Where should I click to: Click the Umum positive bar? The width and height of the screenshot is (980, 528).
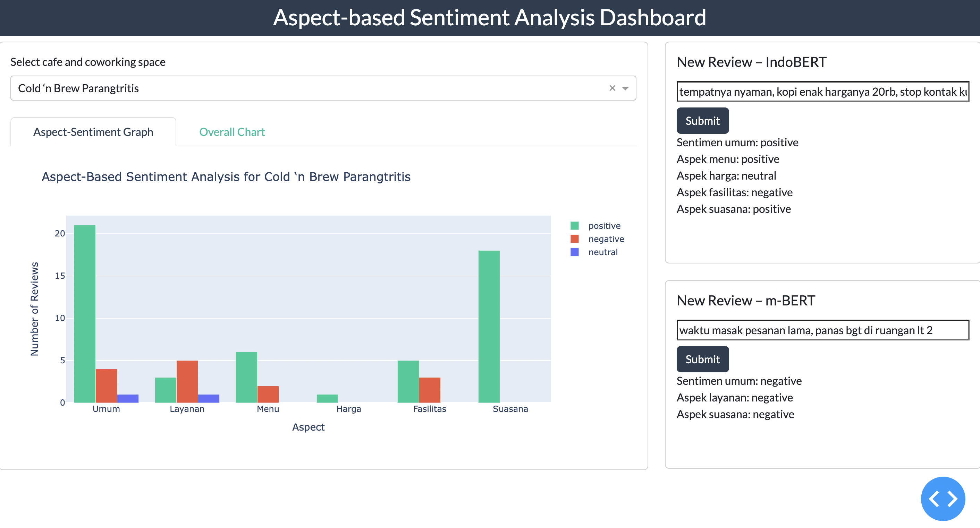click(84, 314)
